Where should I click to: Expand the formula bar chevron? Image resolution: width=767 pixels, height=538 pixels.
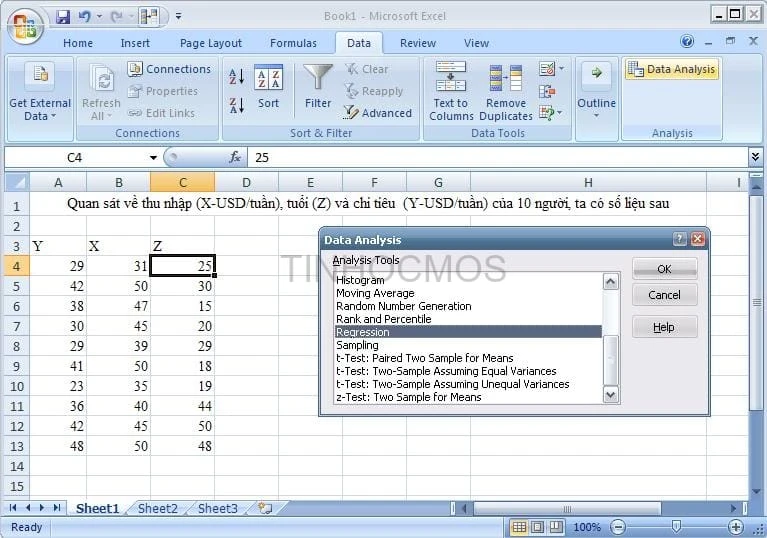point(755,157)
